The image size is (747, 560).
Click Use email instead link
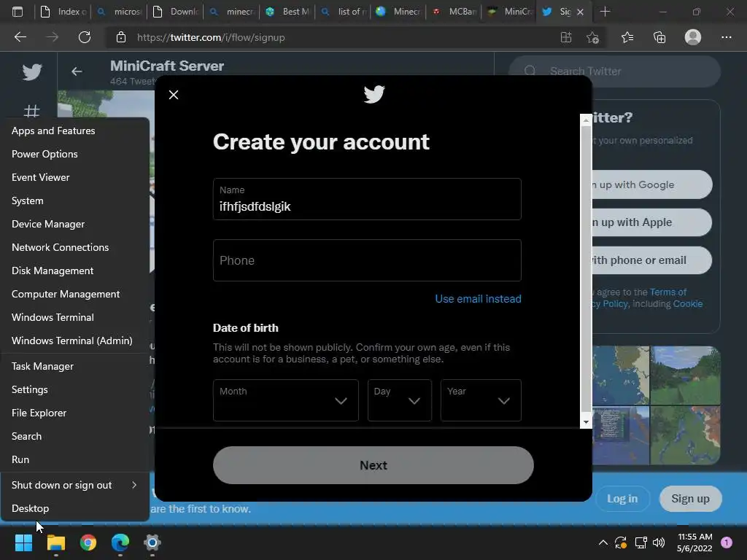point(478,298)
